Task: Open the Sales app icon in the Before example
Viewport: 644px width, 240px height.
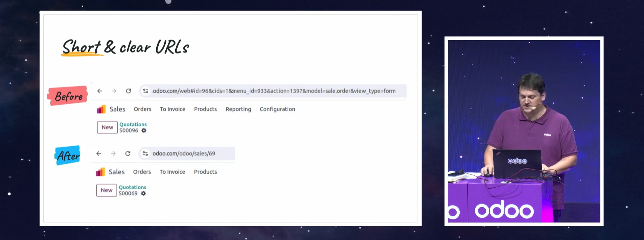Action: point(101,109)
